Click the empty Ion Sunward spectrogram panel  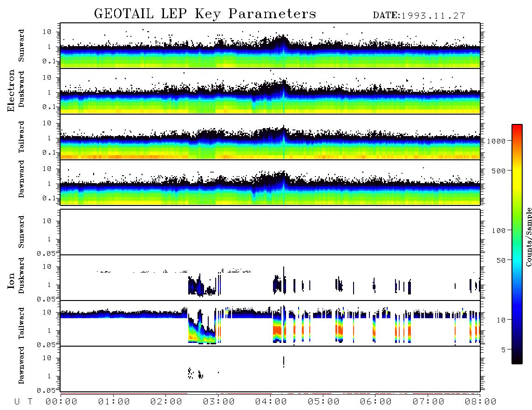[x=270, y=232]
